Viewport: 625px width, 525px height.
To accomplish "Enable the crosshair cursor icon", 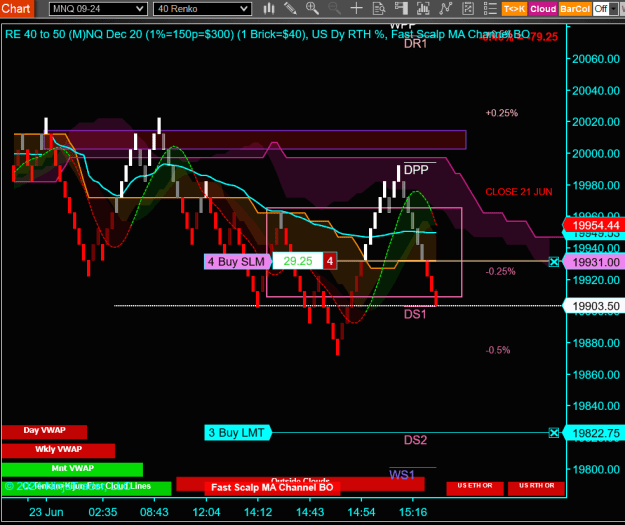I will (356, 8).
